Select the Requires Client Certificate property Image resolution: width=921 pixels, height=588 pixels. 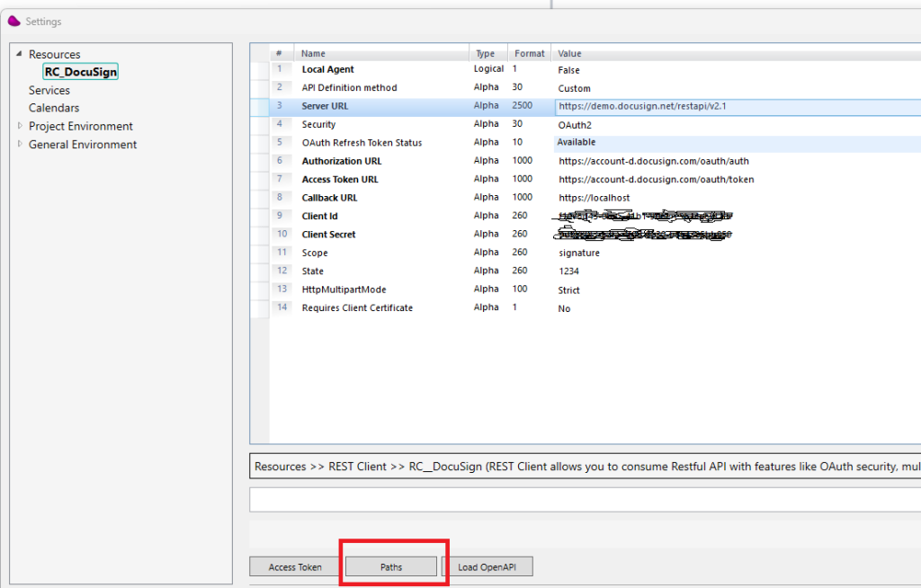357,307
